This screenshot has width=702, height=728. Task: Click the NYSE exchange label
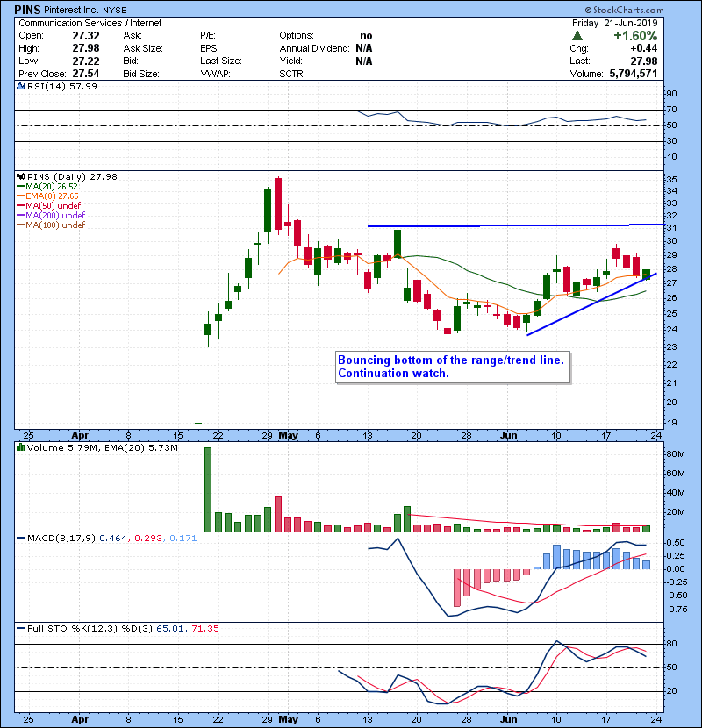coord(115,11)
